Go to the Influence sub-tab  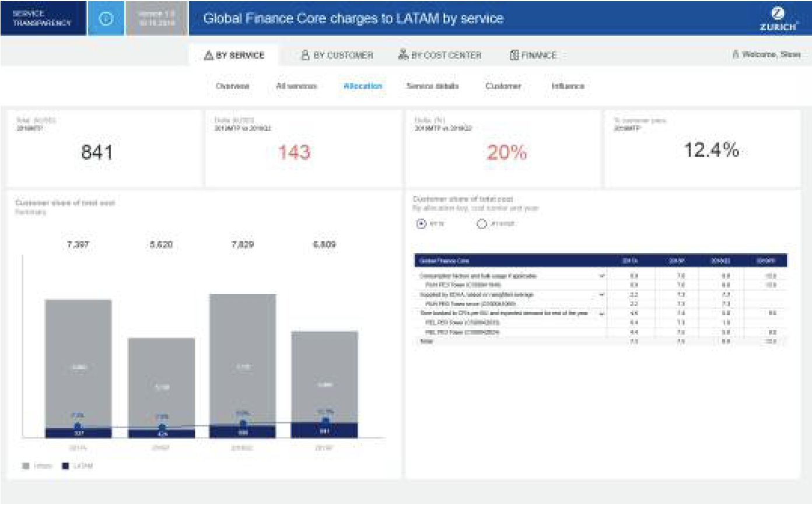pyautogui.click(x=568, y=86)
